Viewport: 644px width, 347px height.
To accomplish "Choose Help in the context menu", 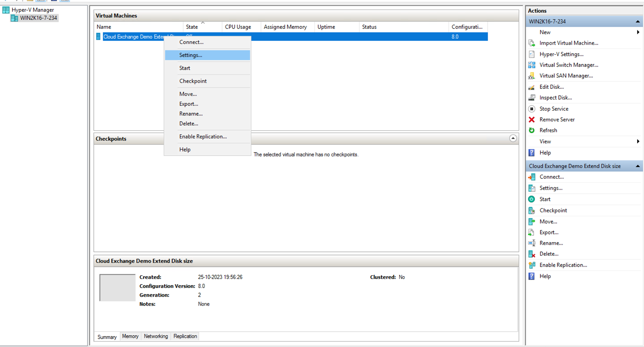I will click(x=208, y=150).
